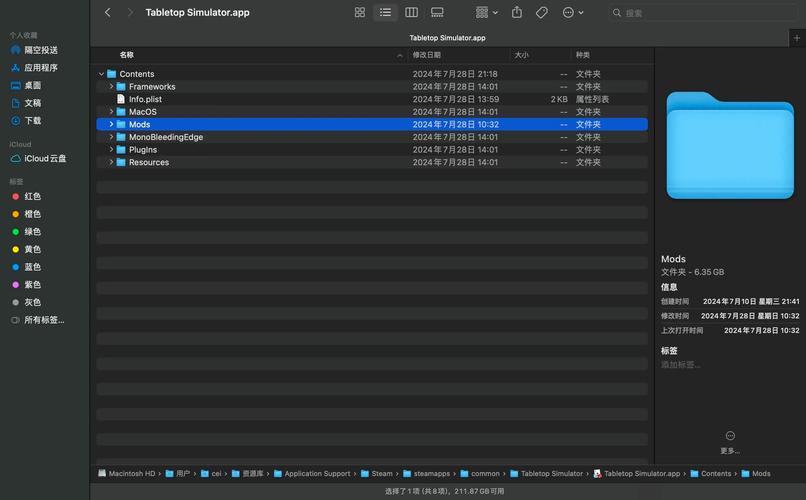Image resolution: width=806 pixels, height=500 pixels.
Task: Select the 蓝色 tag
Action: 26,267
